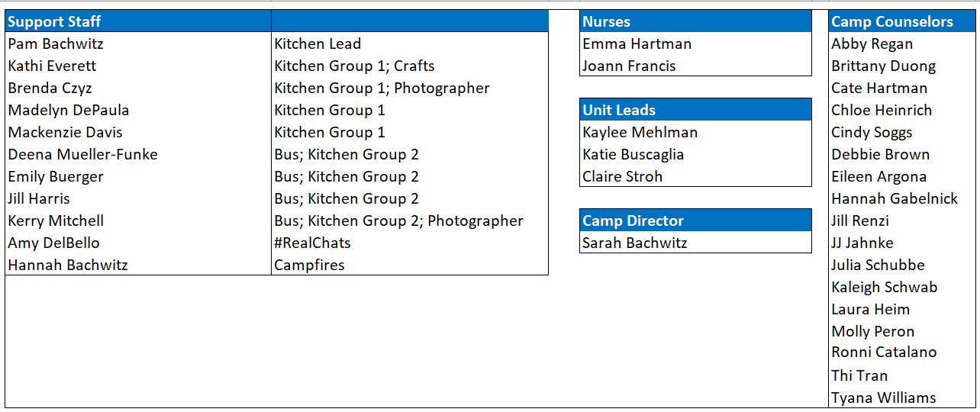Click the Kerry Mitchell cell

pyautogui.click(x=138, y=220)
